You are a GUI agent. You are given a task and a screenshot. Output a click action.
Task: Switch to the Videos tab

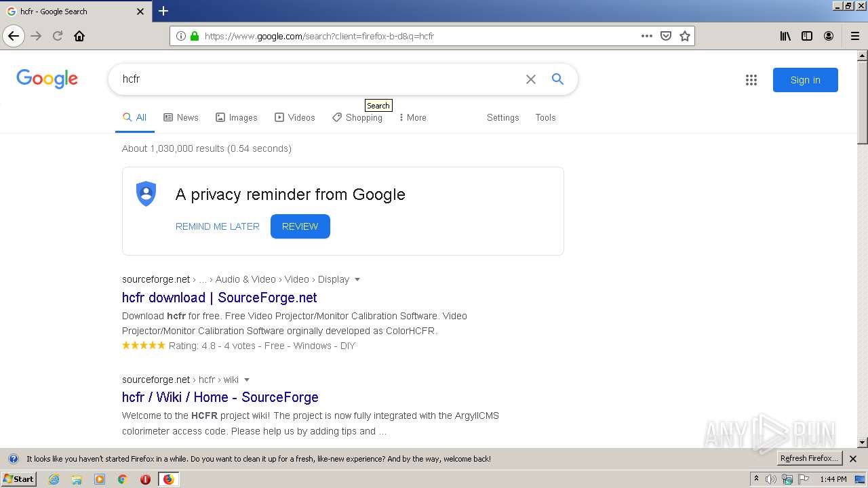pos(295,117)
